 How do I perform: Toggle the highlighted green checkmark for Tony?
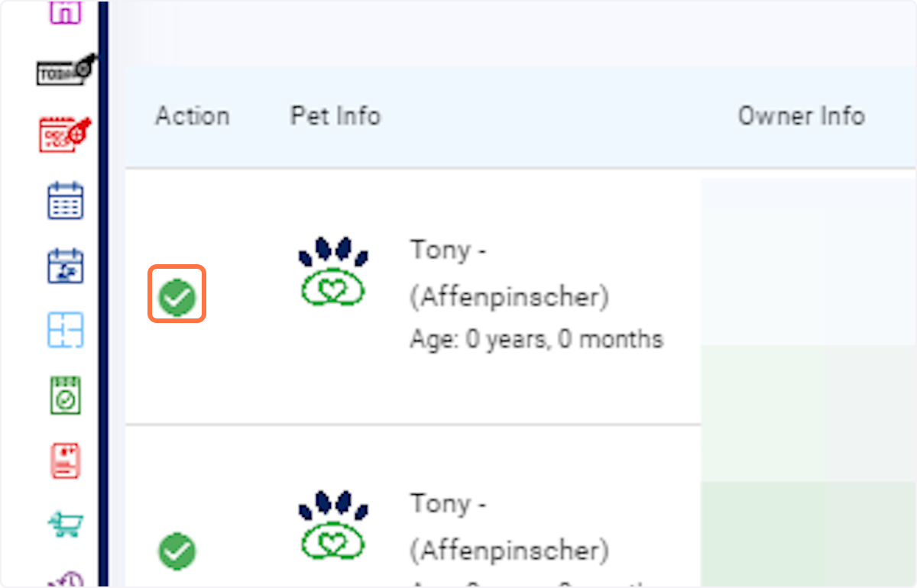[177, 294]
